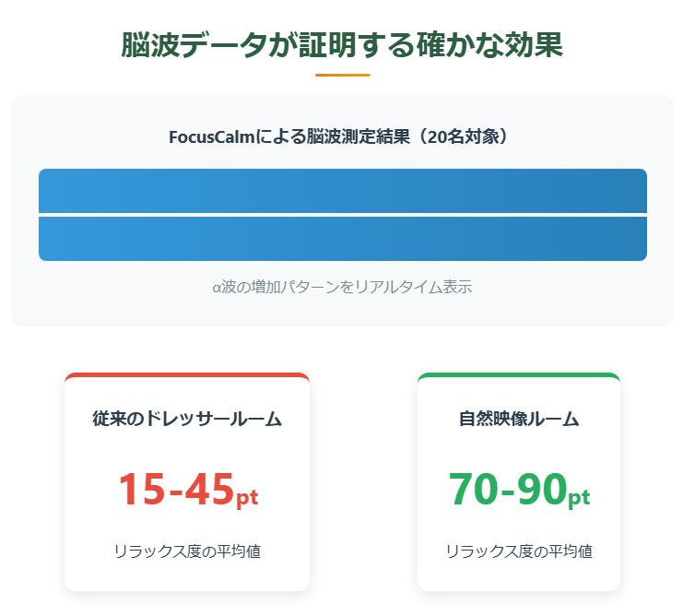Click the green pt unit label

tap(579, 498)
